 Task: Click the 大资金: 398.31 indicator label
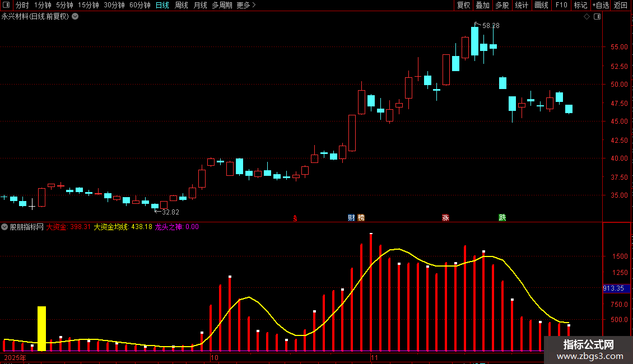[68, 227]
